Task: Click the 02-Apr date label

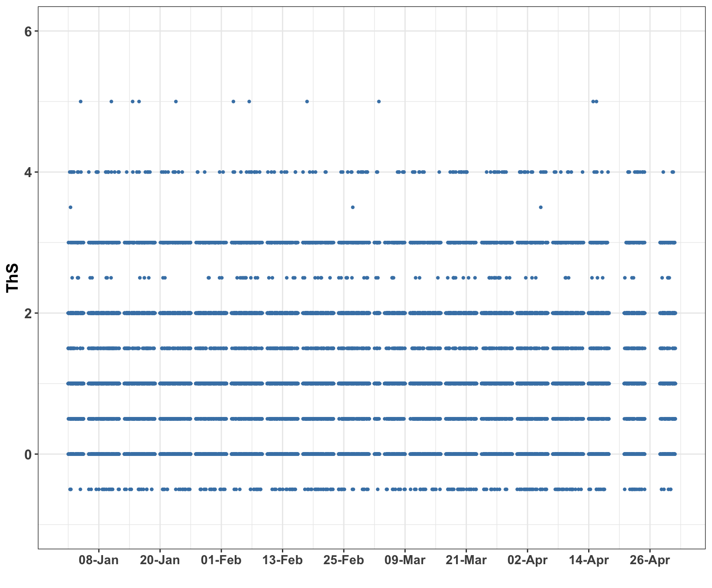Action: (x=528, y=560)
